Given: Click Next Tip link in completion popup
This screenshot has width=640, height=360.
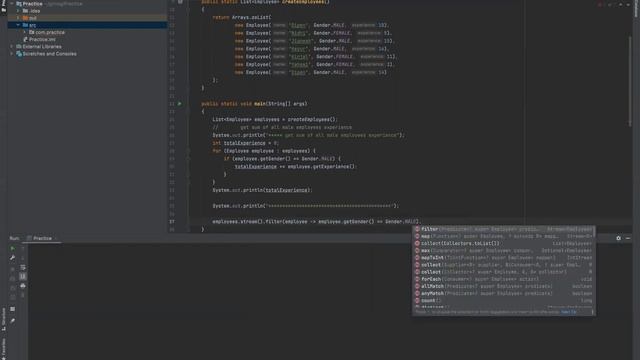Looking at the screenshot, I should [x=569, y=312].
